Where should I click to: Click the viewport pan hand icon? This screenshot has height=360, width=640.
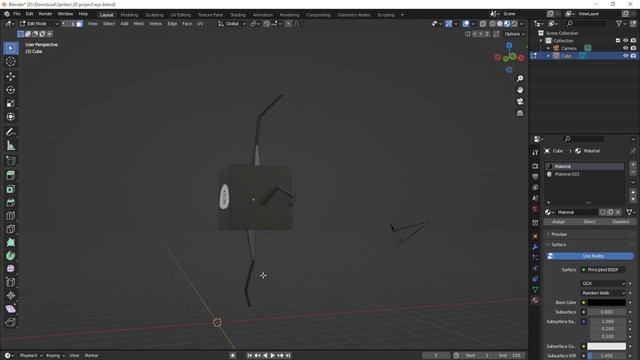click(520, 90)
